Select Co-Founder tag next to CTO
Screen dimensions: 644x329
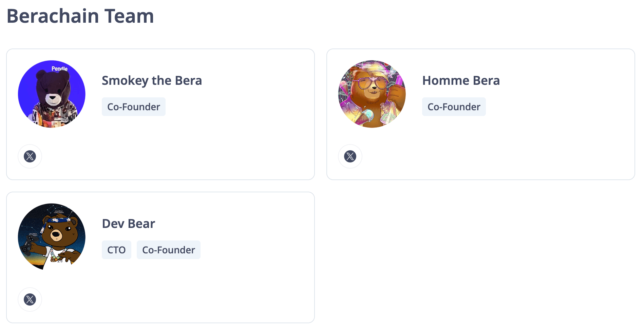[168, 250]
